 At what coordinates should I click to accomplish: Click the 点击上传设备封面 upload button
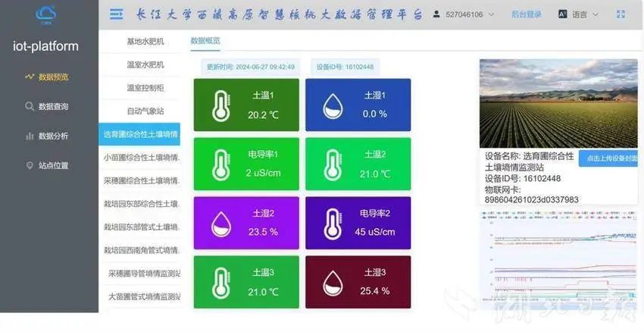(608, 158)
